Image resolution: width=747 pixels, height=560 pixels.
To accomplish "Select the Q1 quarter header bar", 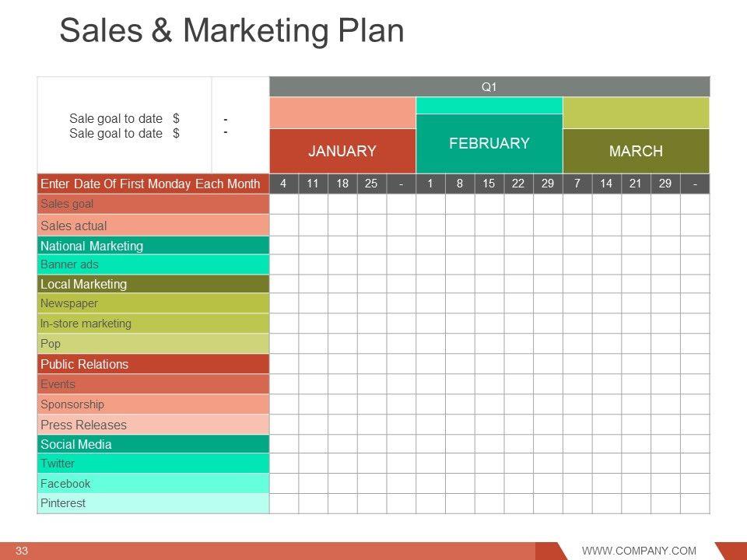I will pyautogui.click(x=489, y=87).
